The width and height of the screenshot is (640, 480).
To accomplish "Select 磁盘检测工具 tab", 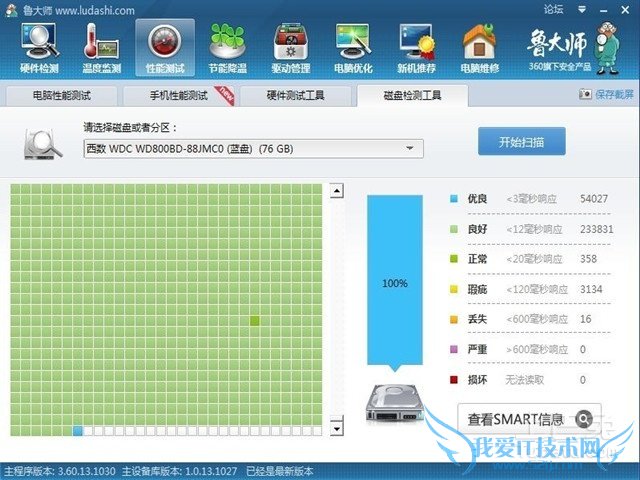I will [412, 96].
